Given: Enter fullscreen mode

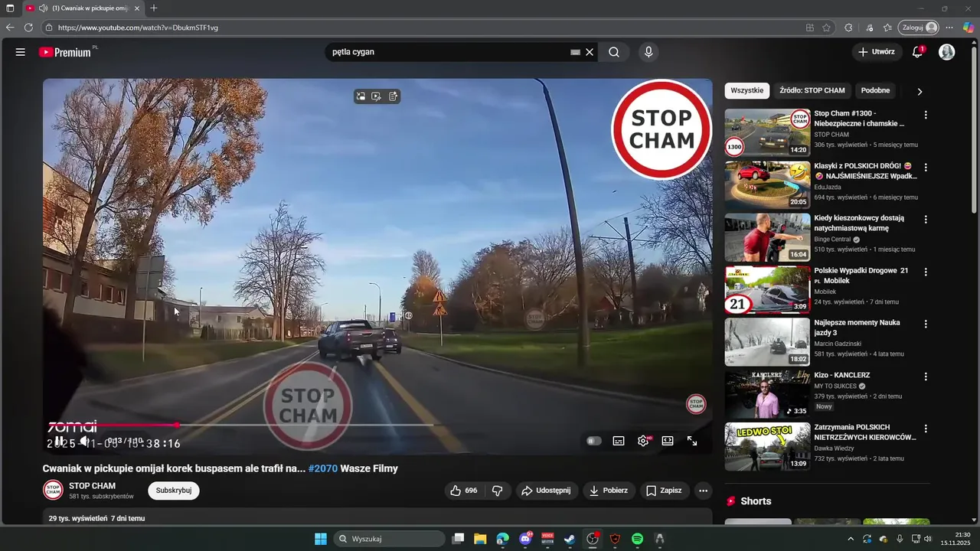Looking at the screenshot, I should click(x=692, y=441).
